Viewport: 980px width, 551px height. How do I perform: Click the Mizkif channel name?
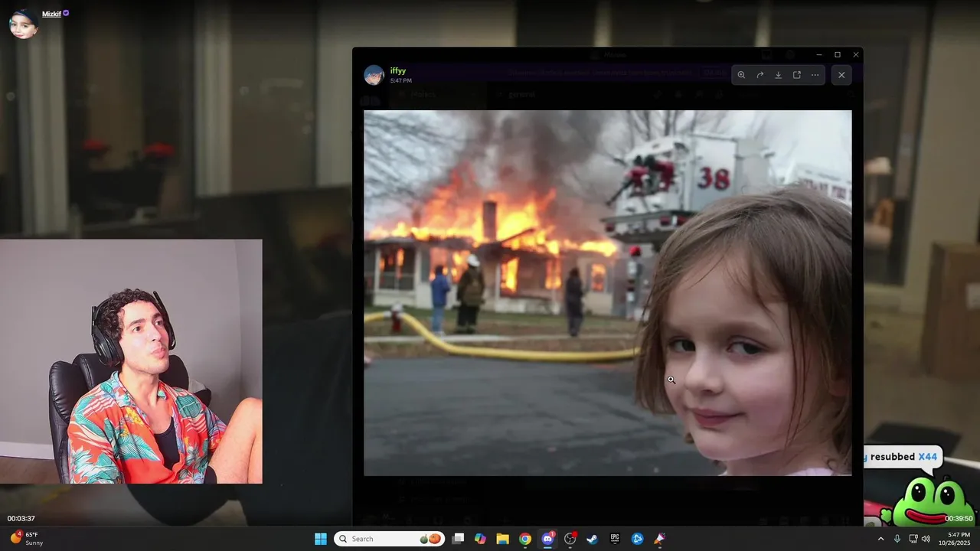pos(51,14)
